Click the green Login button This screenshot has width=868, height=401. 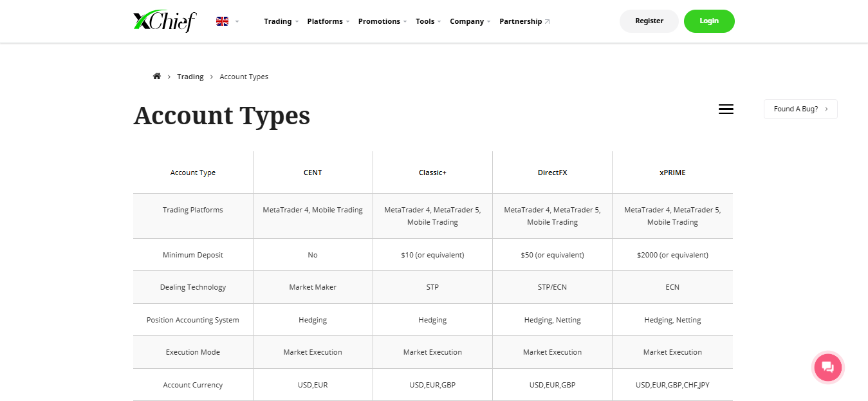tap(709, 21)
